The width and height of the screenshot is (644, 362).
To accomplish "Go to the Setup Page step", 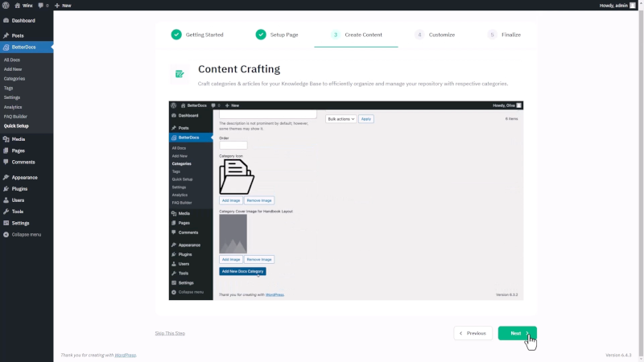I will pos(276,35).
